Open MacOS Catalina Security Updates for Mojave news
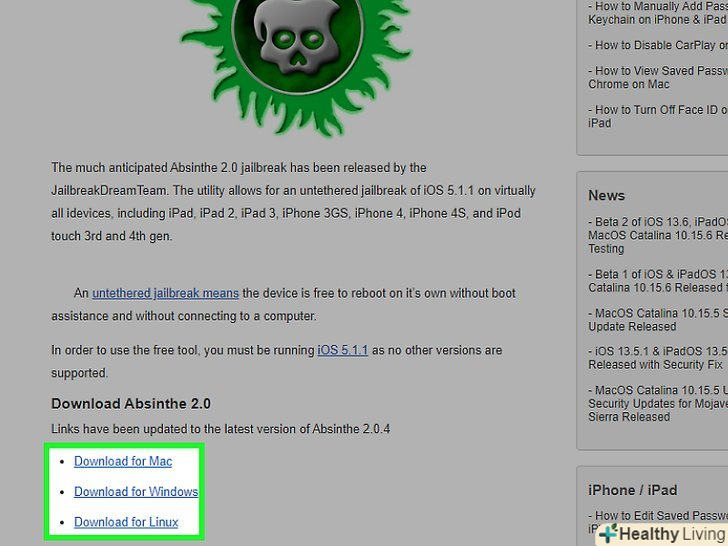Image resolution: width=728 pixels, height=546 pixels. point(658,403)
